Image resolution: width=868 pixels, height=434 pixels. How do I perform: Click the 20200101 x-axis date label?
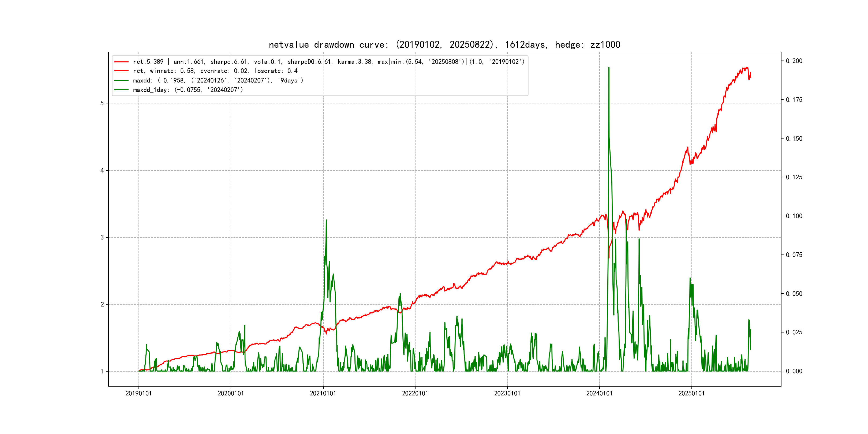point(230,393)
